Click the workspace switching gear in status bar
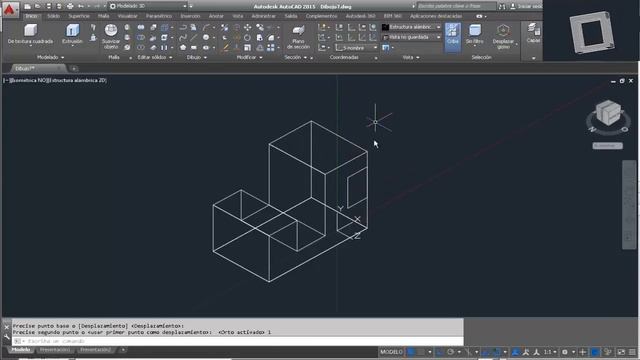The height and width of the screenshot is (360, 640). (565, 352)
